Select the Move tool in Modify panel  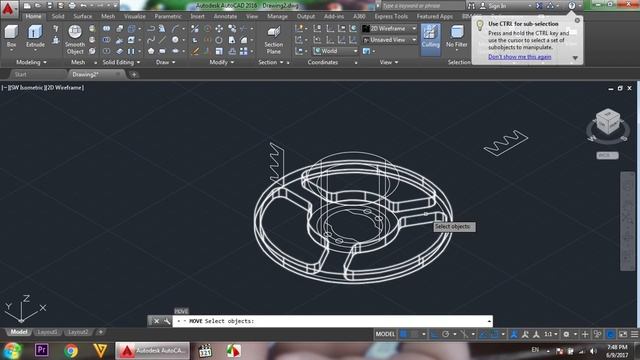point(219,29)
